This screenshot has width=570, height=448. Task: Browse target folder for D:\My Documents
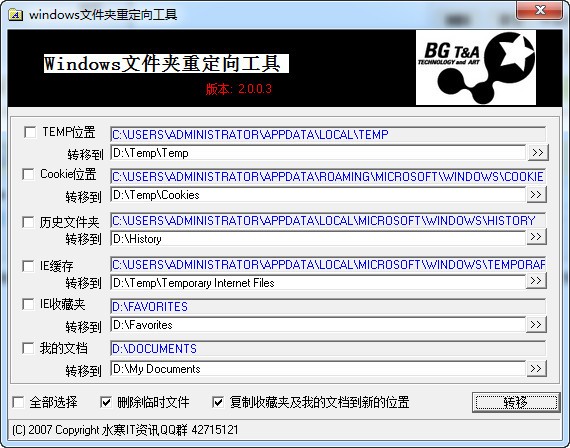click(536, 368)
